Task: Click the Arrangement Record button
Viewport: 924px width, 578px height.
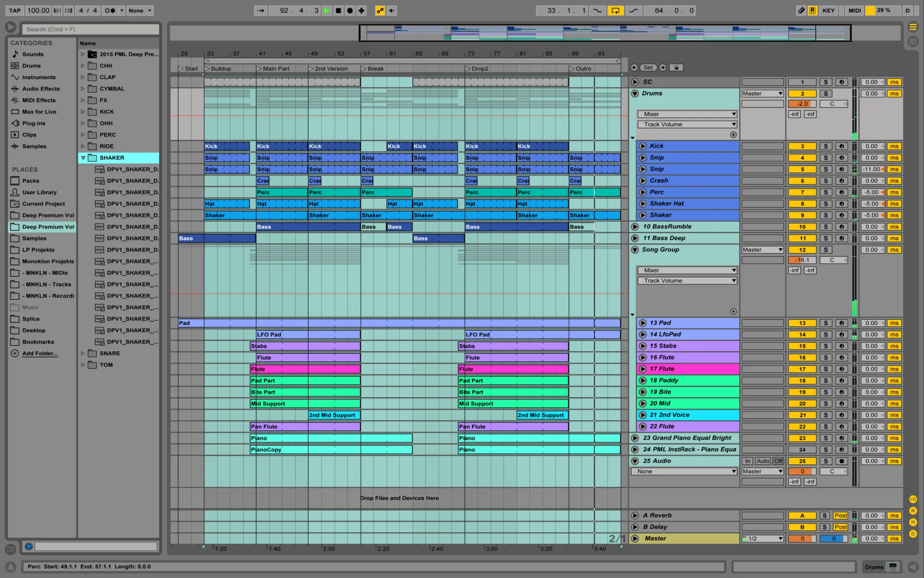Action: [350, 10]
